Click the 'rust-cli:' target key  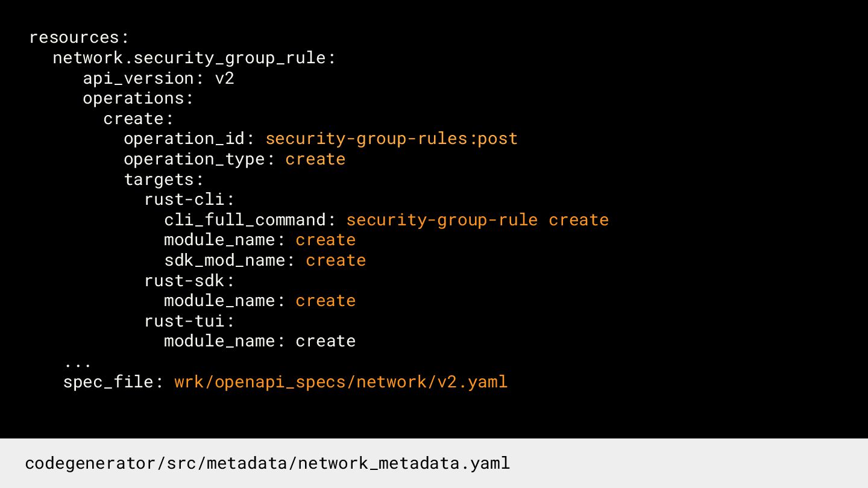point(189,199)
